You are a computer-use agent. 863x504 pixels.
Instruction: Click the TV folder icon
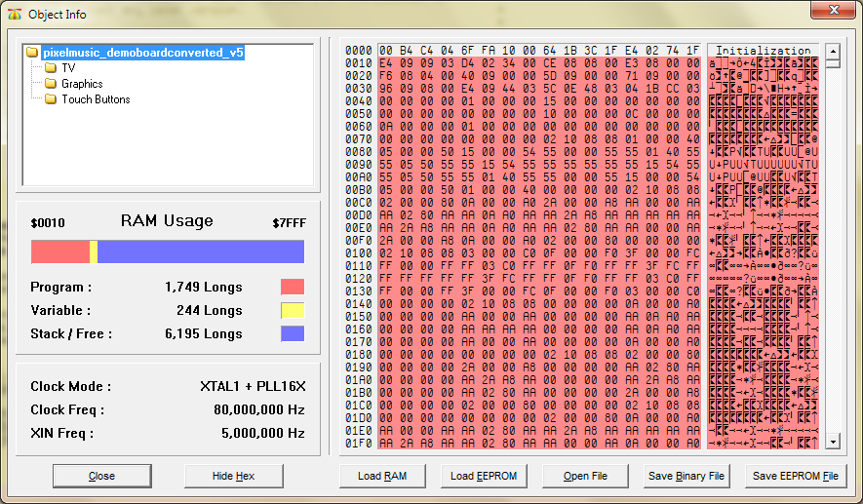point(51,67)
